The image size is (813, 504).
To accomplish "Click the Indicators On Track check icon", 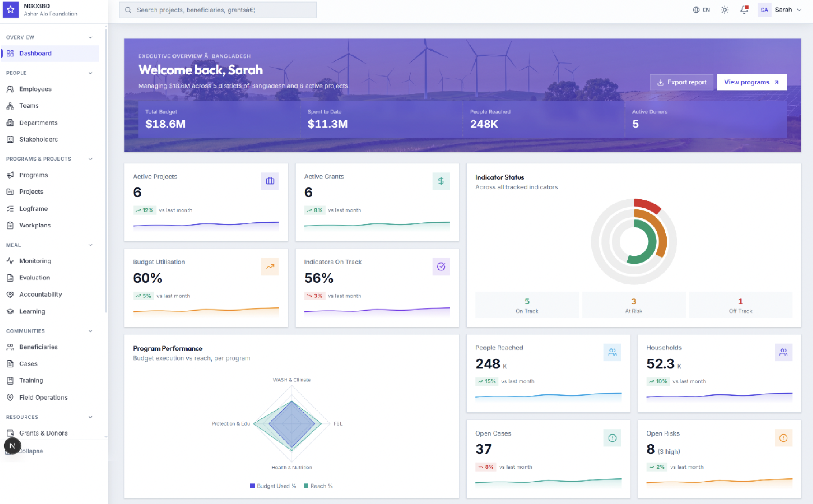I will (441, 267).
